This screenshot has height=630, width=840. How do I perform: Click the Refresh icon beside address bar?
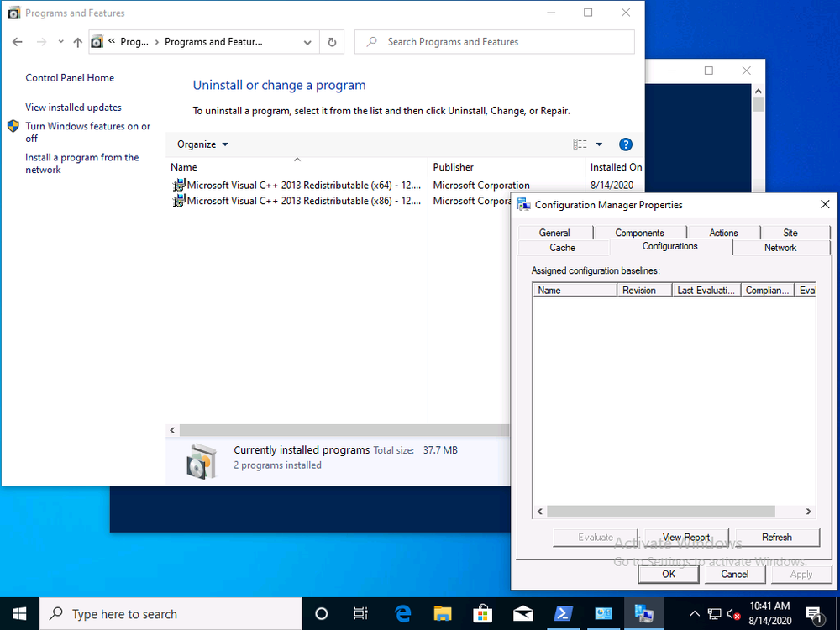(x=332, y=42)
